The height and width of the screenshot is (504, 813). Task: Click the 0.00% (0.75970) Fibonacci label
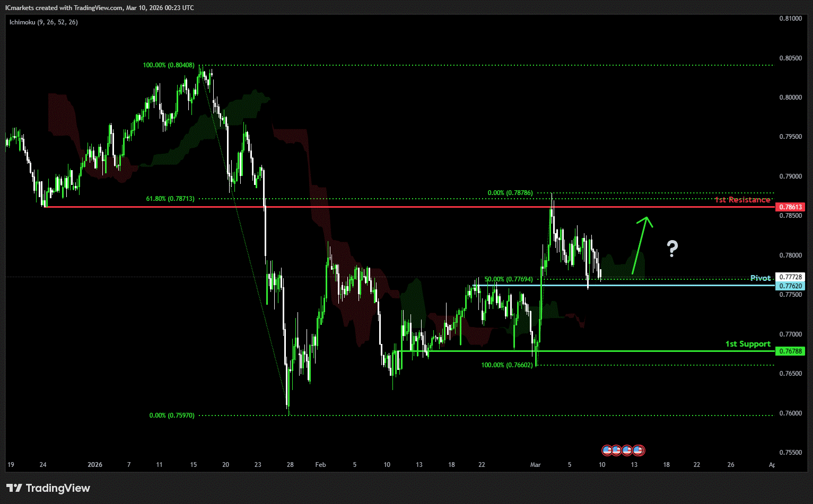(172, 415)
